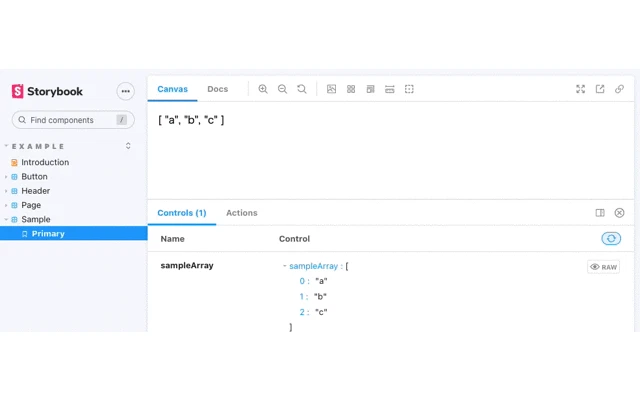Toggle the measure tool

(x=390, y=89)
